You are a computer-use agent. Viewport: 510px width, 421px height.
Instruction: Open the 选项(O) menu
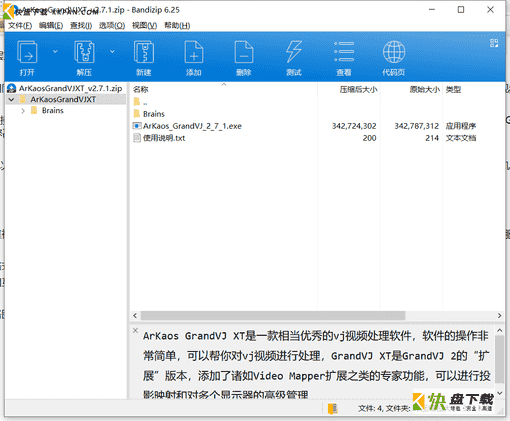112,25
